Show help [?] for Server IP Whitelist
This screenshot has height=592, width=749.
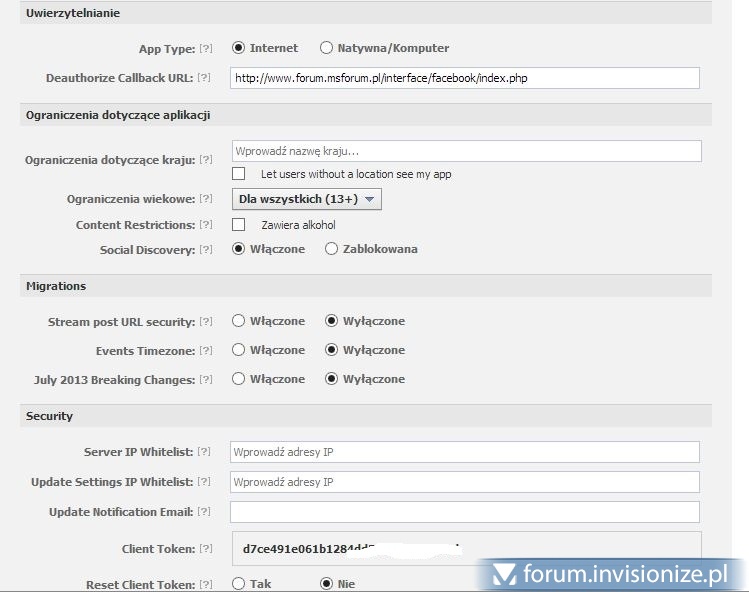pyautogui.click(x=206, y=452)
